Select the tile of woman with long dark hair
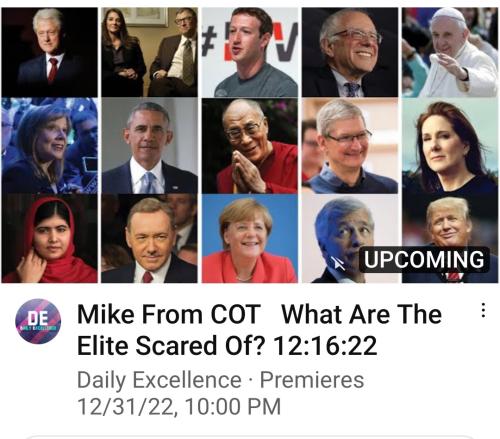Screen dimensions: 500x439 point(450,145)
